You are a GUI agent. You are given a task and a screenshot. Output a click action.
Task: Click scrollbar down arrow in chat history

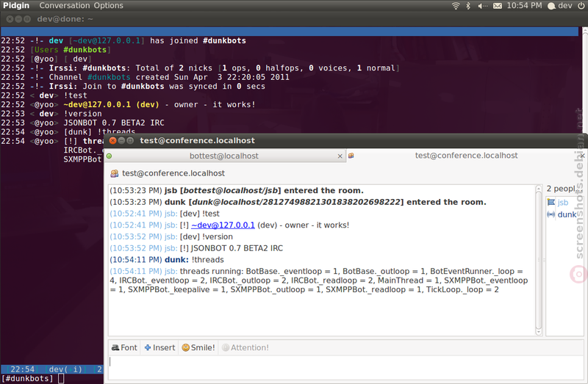tap(539, 332)
